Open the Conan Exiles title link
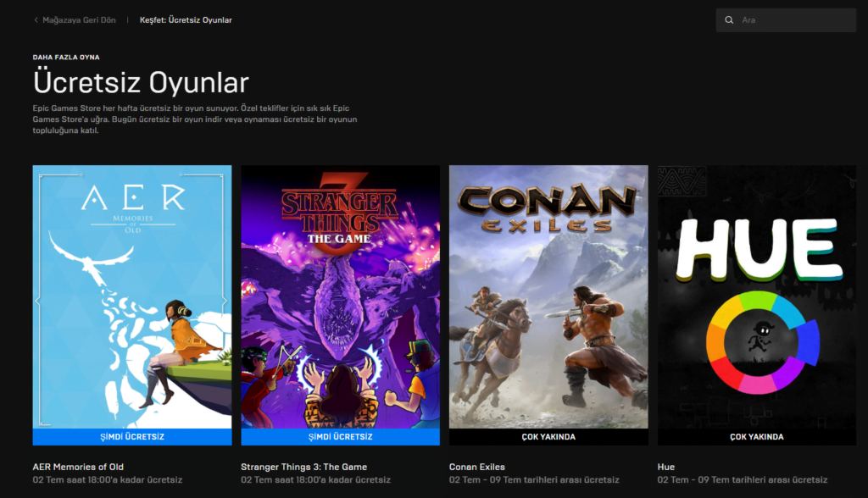This screenshot has width=868, height=498. click(476, 467)
